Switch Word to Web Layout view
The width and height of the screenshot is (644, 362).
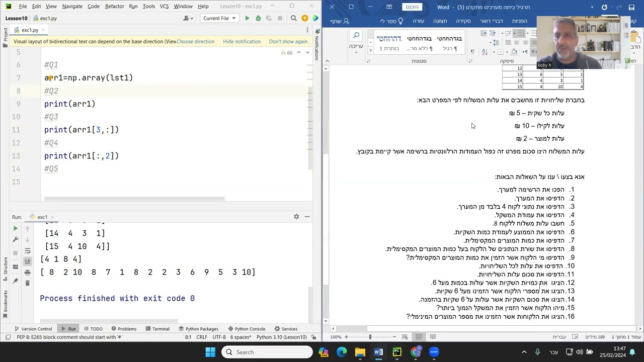[x=405, y=337]
